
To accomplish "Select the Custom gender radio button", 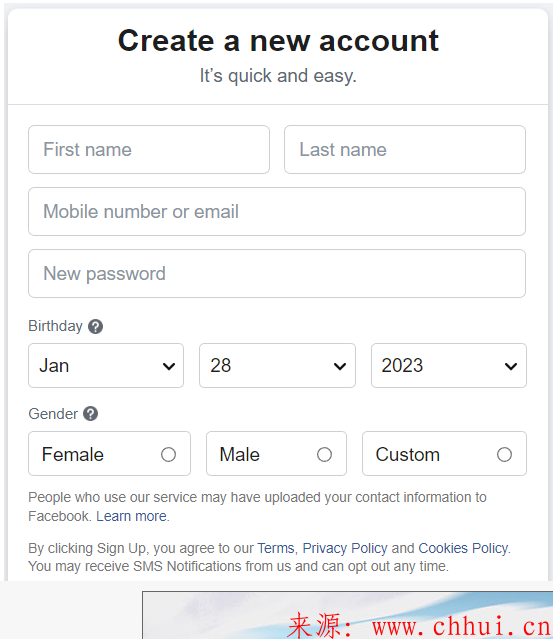I will [504, 454].
